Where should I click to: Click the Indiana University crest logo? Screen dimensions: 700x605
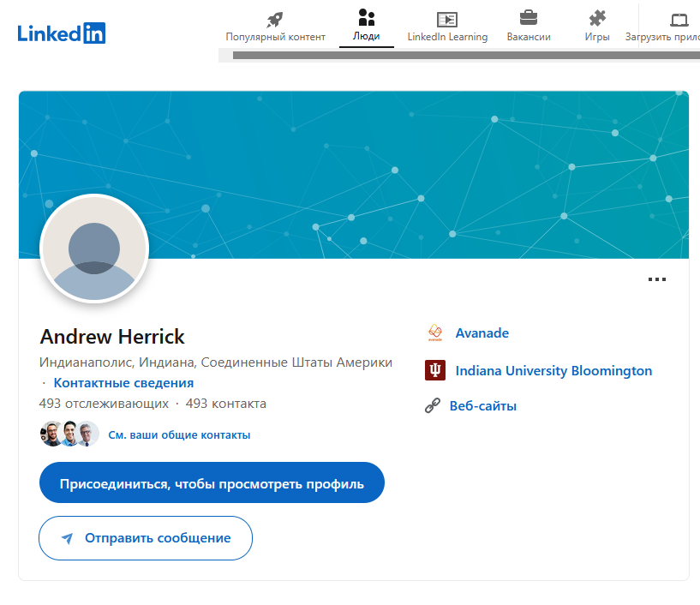click(x=434, y=371)
